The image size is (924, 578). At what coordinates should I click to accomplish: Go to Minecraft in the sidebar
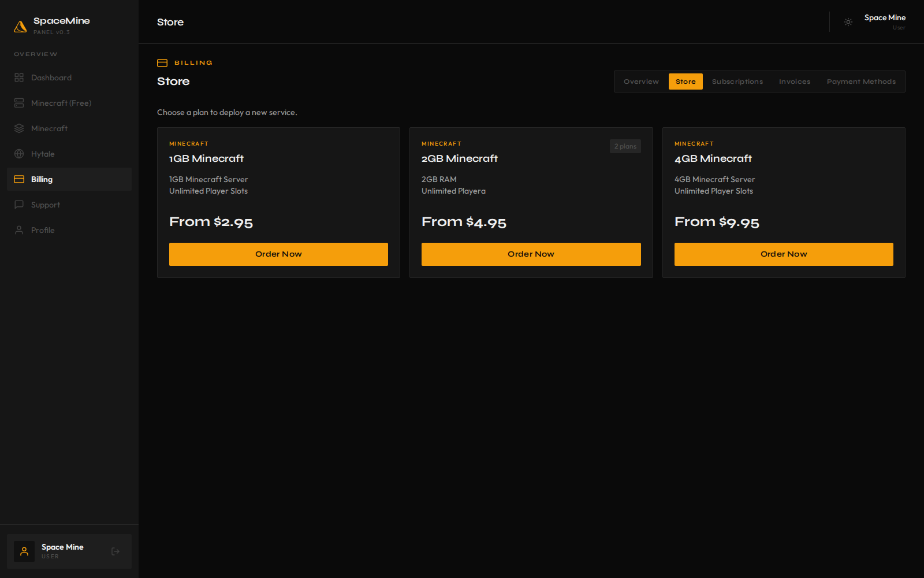pyautogui.click(x=69, y=128)
